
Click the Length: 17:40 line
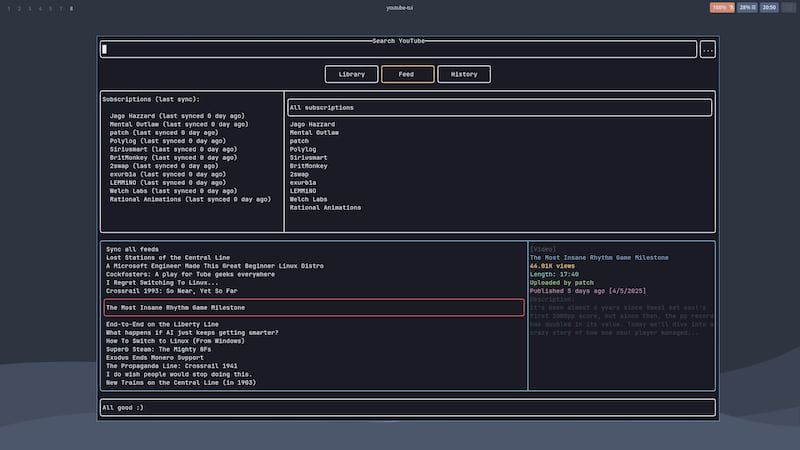(x=554, y=274)
